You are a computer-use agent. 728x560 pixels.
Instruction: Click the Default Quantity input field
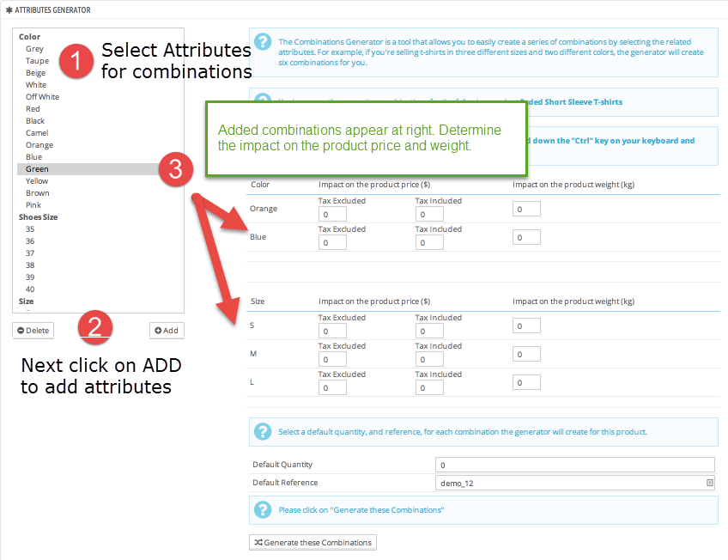(x=574, y=465)
